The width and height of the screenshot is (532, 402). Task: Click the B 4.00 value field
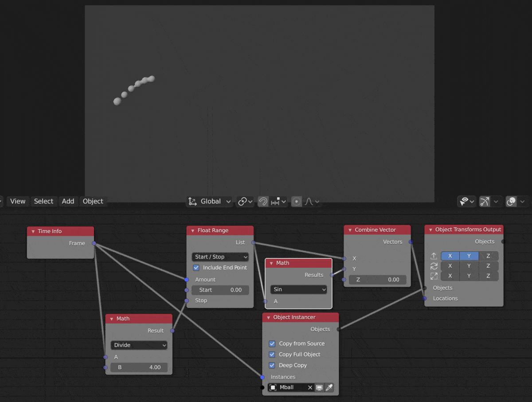click(x=139, y=367)
